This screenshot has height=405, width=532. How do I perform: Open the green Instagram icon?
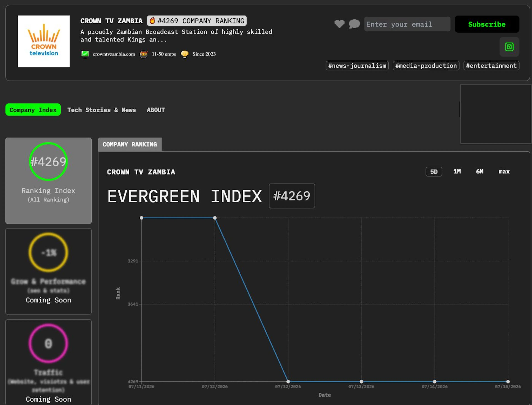(x=509, y=47)
